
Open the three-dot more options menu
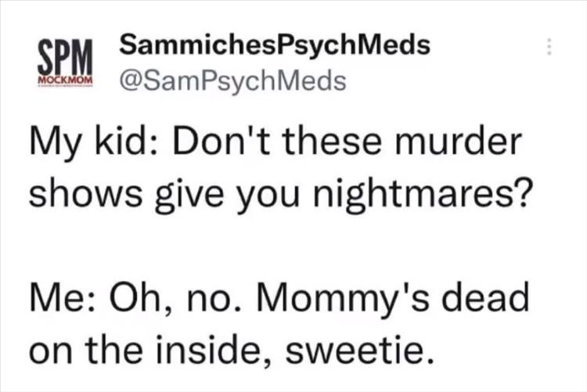pos(549,47)
